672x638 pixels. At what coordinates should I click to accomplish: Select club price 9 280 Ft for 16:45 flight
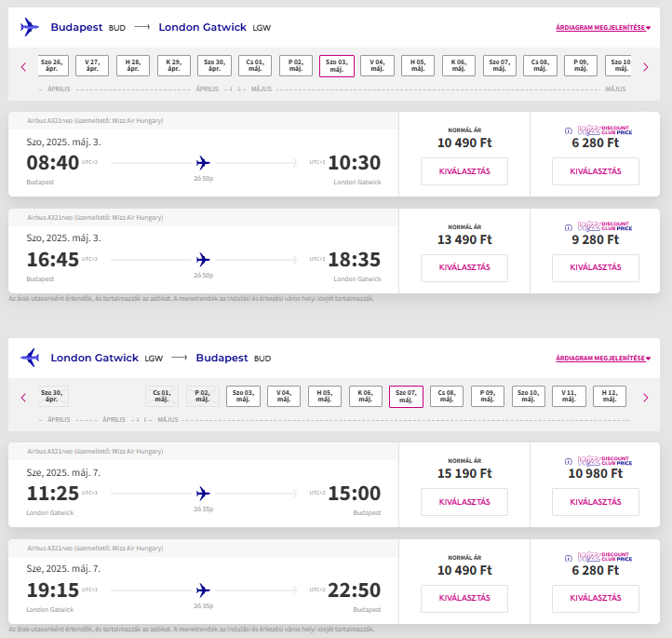pyautogui.click(x=596, y=268)
